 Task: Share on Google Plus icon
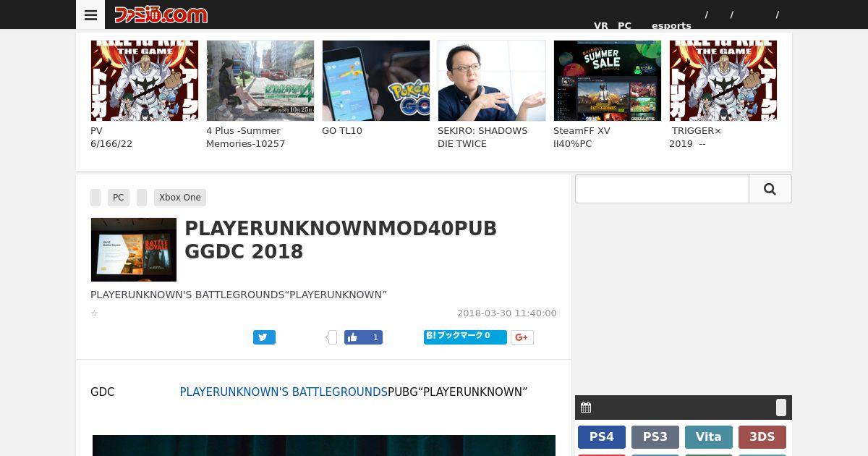pos(522,337)
